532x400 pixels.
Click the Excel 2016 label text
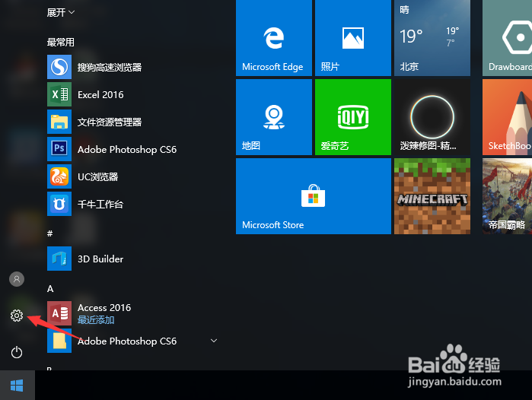[100, 94]
